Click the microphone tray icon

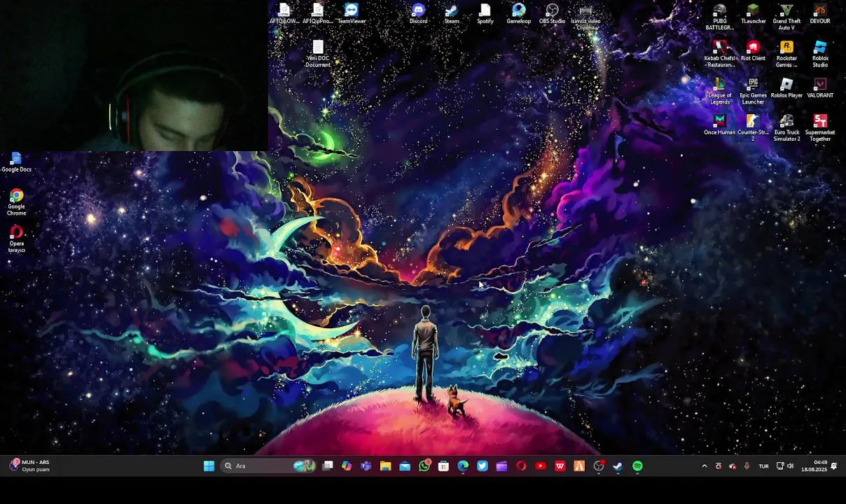[747, 466]
